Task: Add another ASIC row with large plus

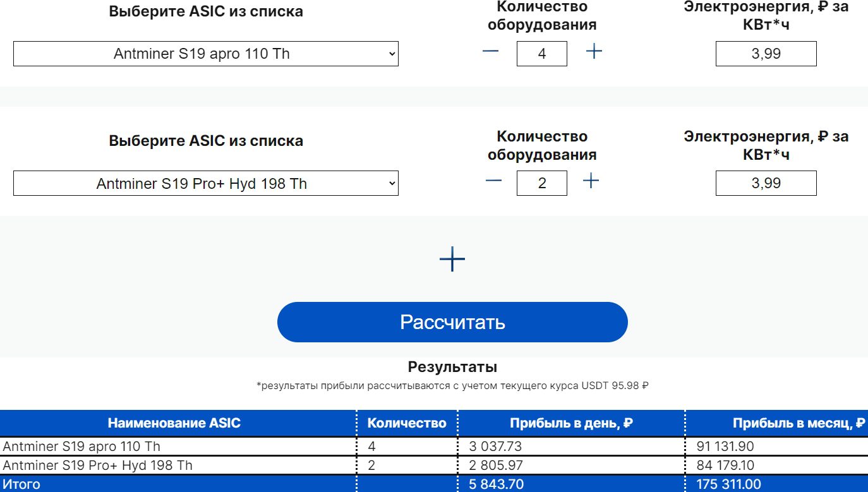Action: tap(452, 259)
